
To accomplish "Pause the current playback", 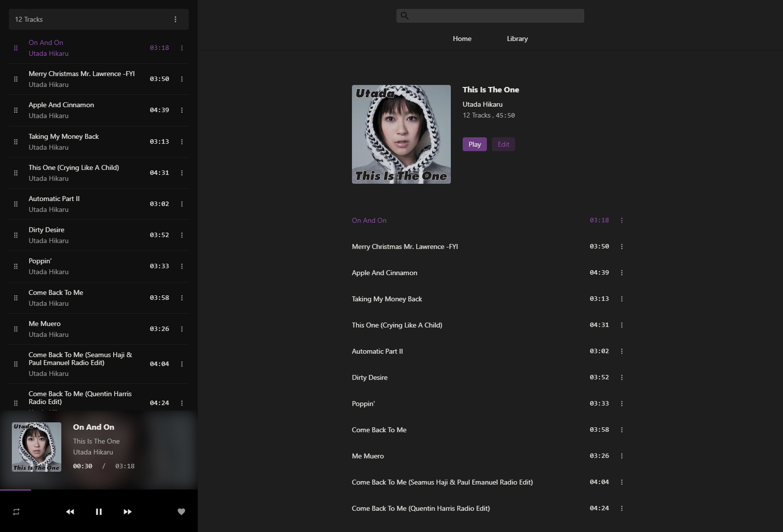I will tap(99, 512).
